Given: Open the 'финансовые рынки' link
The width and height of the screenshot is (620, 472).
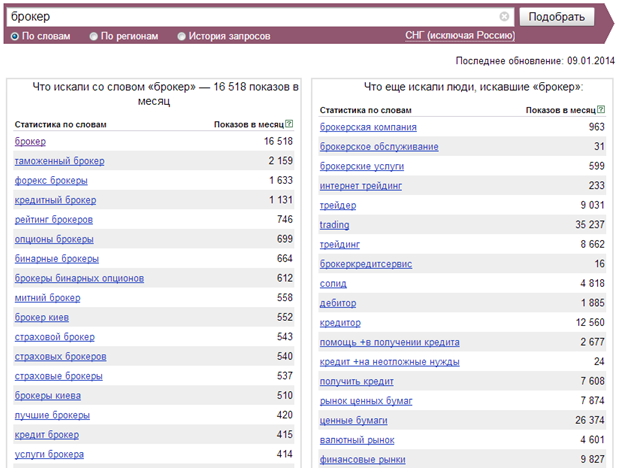Looking at the screenshot, I should 363,460.
